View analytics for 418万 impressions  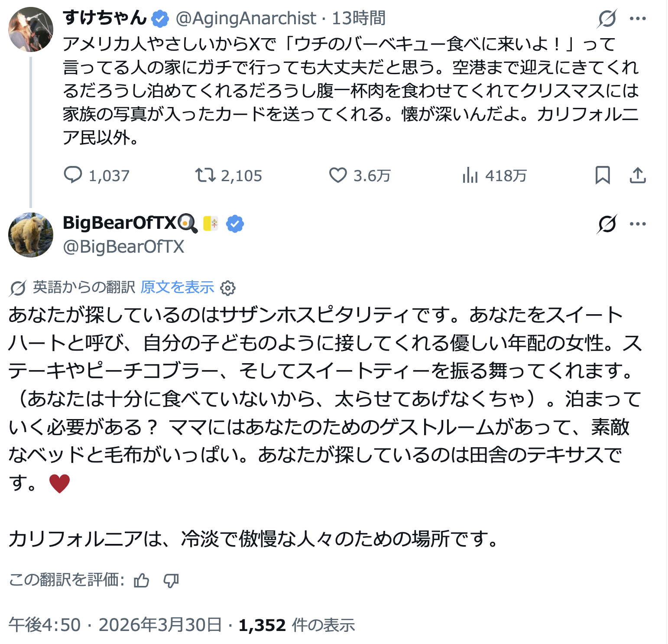[x=470, y=175]
